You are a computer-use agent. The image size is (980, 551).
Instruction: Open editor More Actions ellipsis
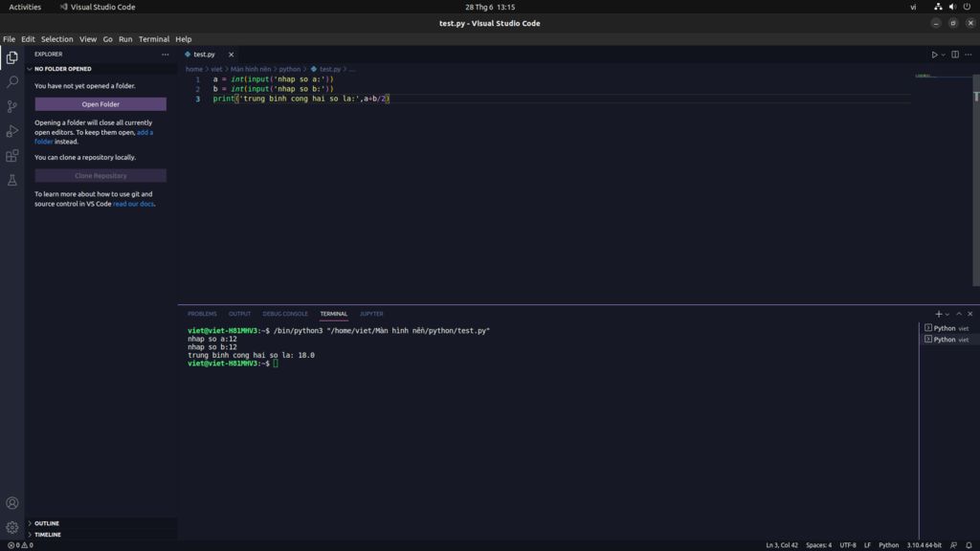click(969, 55)
